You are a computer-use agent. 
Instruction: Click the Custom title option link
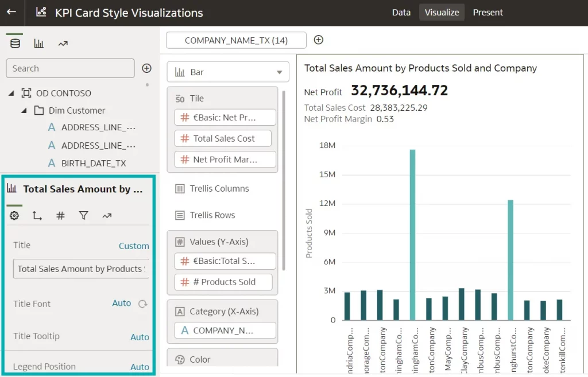point(133,246)
